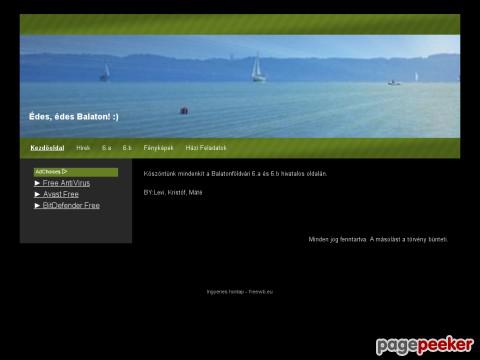The image size is (480, 360).
Task: Open the 6.b class page
Action: [x=127, y=148]
